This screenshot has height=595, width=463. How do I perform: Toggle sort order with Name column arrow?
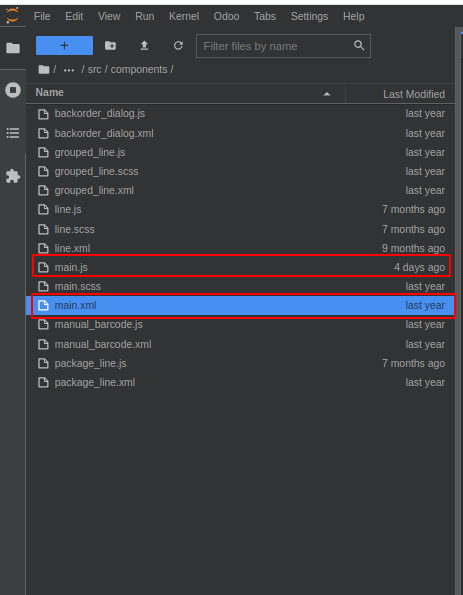[x=327, y=94]
